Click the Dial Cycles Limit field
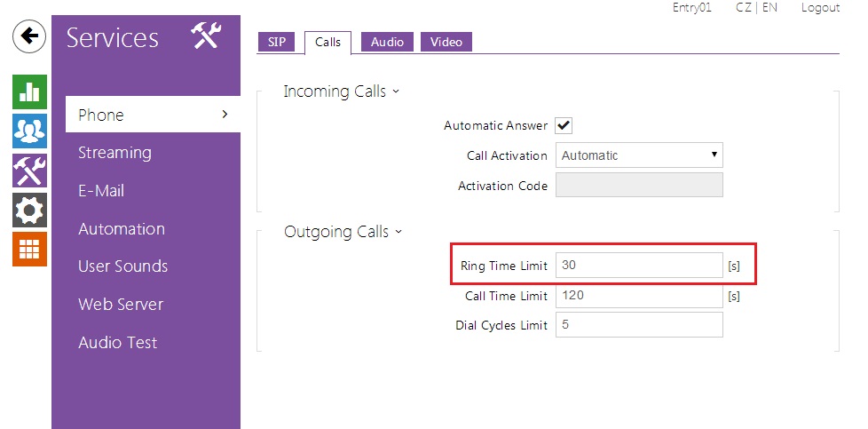The image size is (868, 429). (639, 325)
